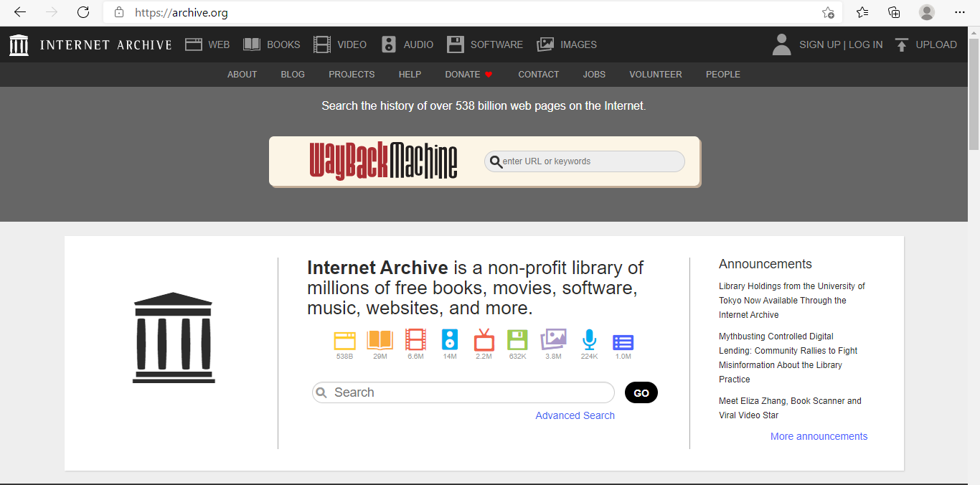Open the Volunteer link
Image resolution: width=980 pixels, height=485 pixels.
[656, 75]
